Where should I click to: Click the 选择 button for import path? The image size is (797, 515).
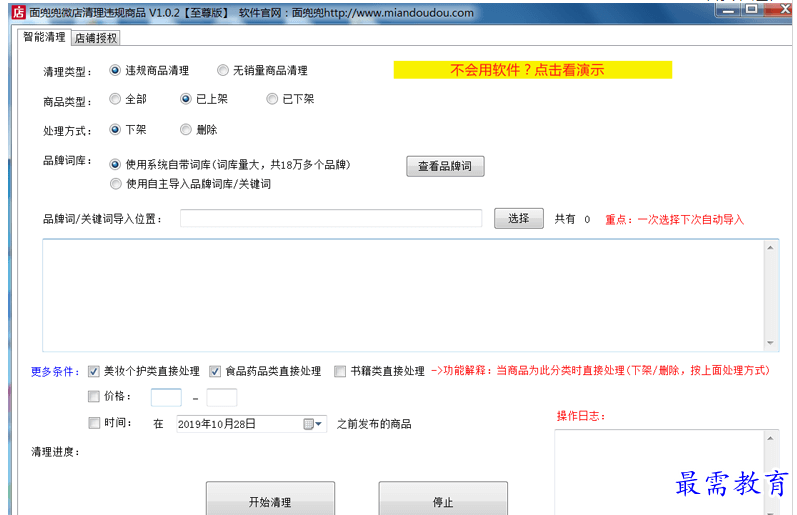519,219
